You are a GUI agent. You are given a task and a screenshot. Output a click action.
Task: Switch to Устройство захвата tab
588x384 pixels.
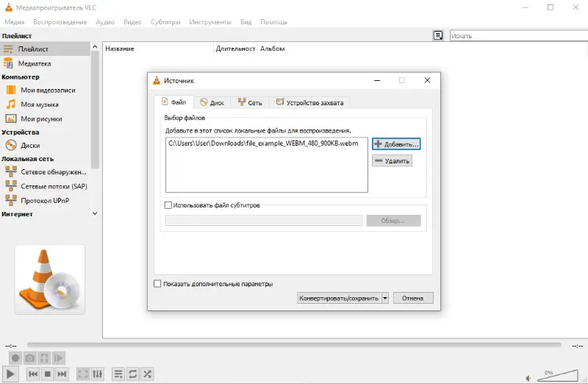tap(309, 102)
